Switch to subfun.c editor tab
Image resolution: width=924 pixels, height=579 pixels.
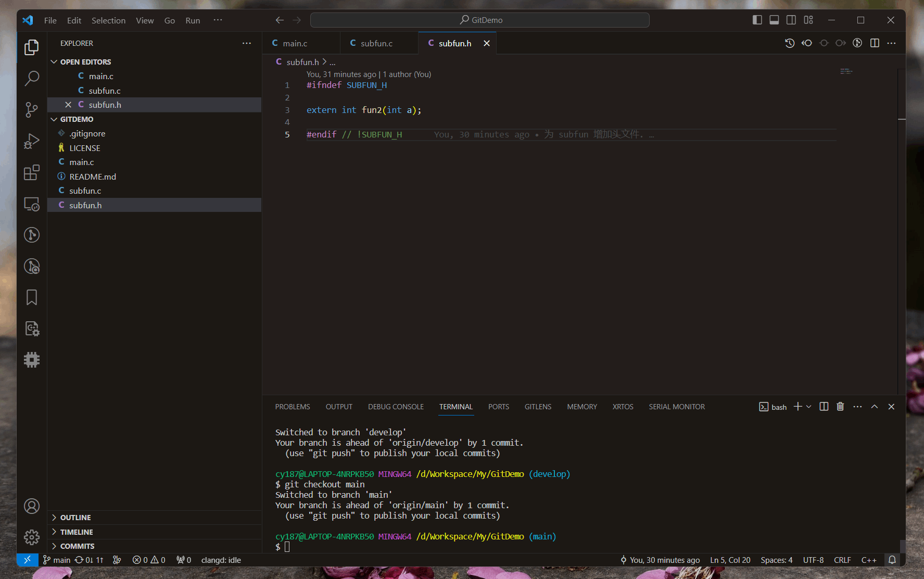(379, 43)
